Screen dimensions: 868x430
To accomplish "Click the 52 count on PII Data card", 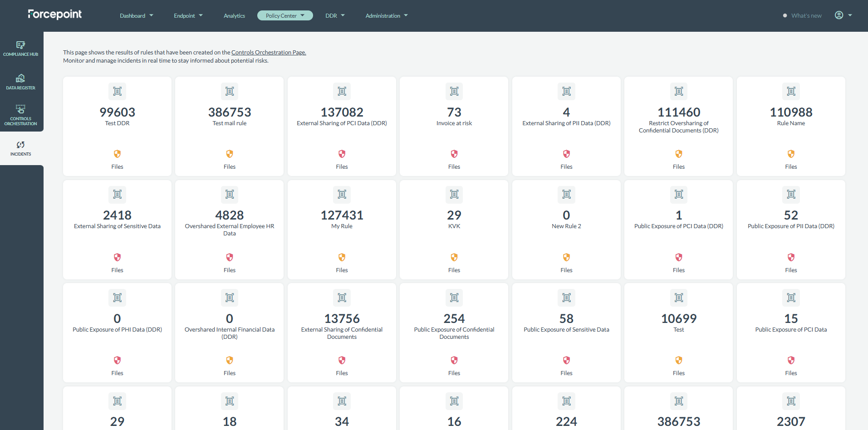I will 791,215.
